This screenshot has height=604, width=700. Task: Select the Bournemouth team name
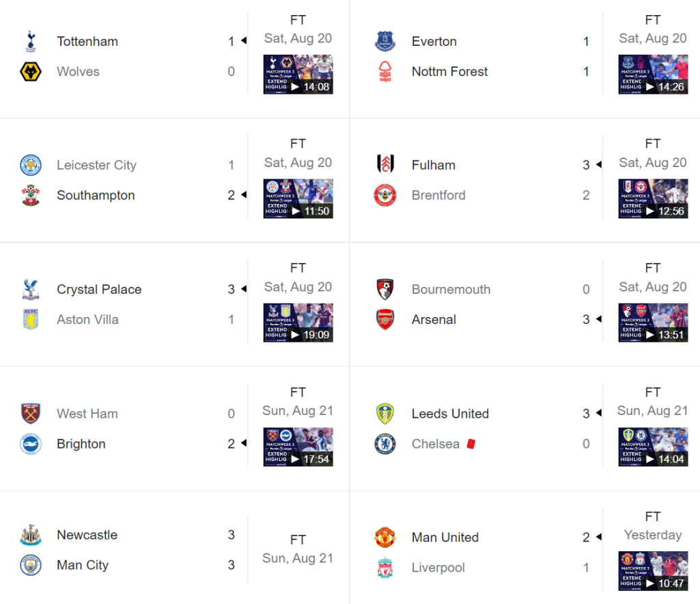(x=451, y=290)
